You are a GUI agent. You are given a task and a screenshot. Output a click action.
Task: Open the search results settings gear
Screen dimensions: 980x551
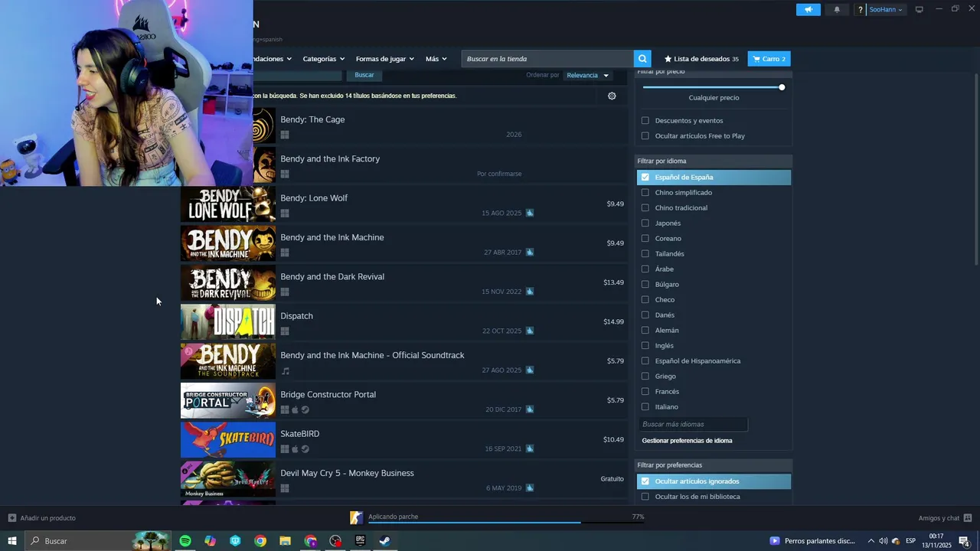click(612, 96)
